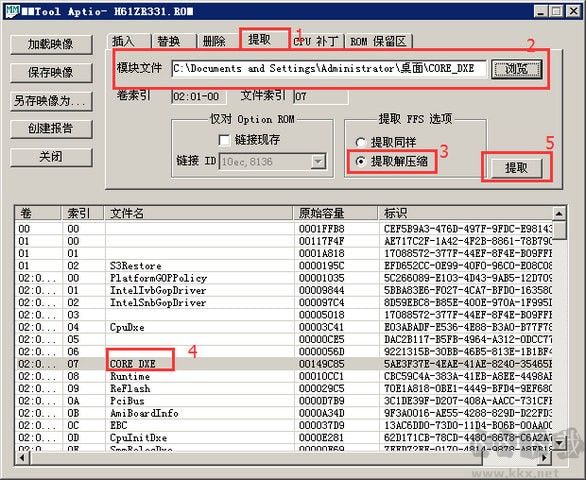Viewport: 586px width, 480px height.
Task: Minimize the MMTool window
Action: 540,11
